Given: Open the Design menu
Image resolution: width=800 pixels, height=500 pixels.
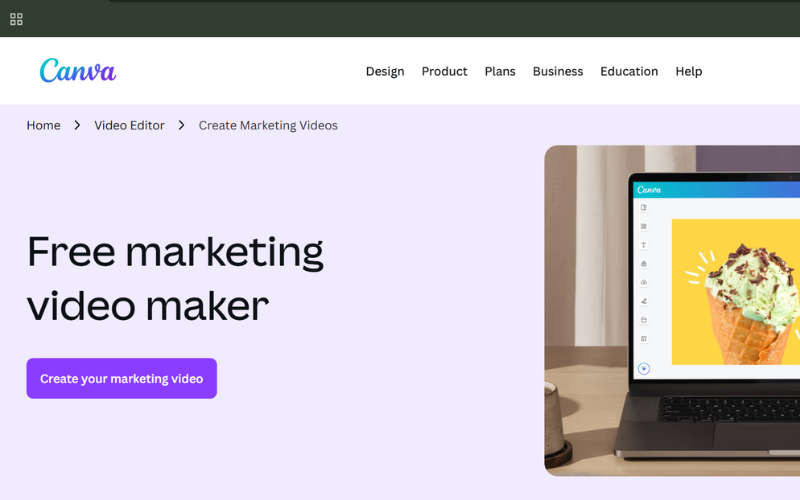Looking at the screenshot, I should 385,71.
